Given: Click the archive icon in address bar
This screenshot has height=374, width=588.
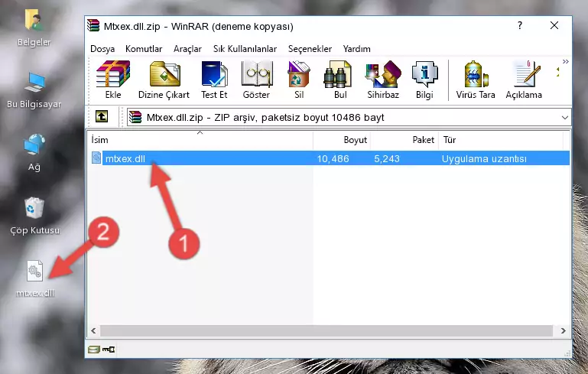Looking at the screenshot, I should point(135,118).
